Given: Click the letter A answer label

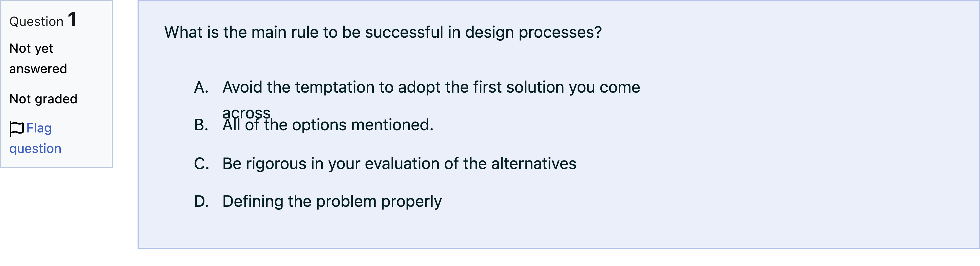Looking at the screenshot, I should 201,88.
